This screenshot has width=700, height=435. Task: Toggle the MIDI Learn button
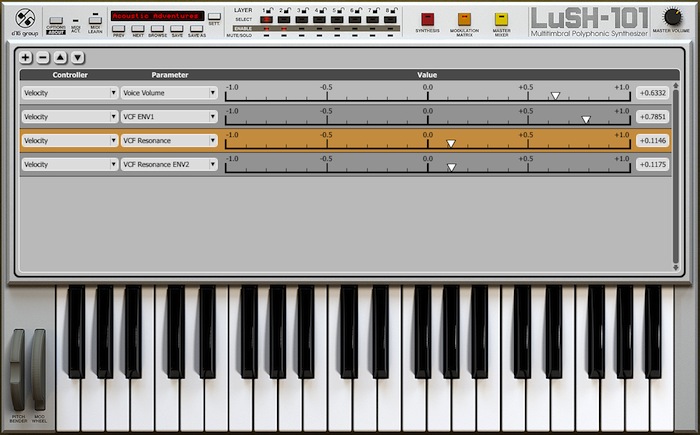click(x=95, y=19)
